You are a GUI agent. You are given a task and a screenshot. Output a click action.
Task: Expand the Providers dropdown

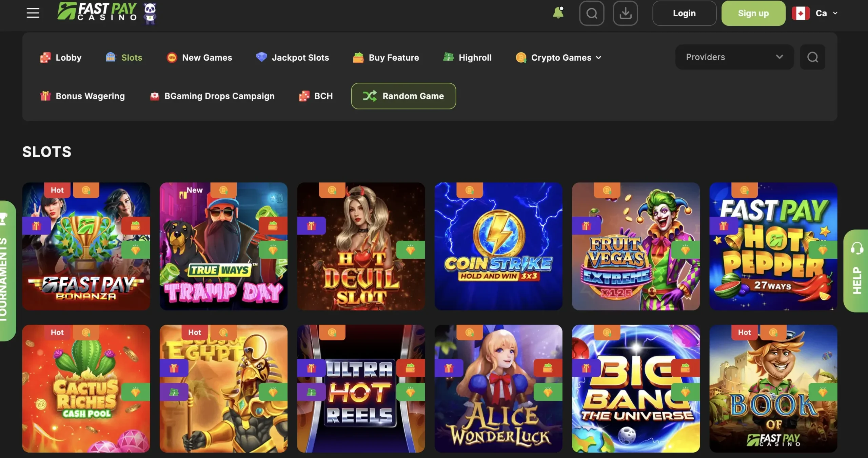tap(734, 57)
